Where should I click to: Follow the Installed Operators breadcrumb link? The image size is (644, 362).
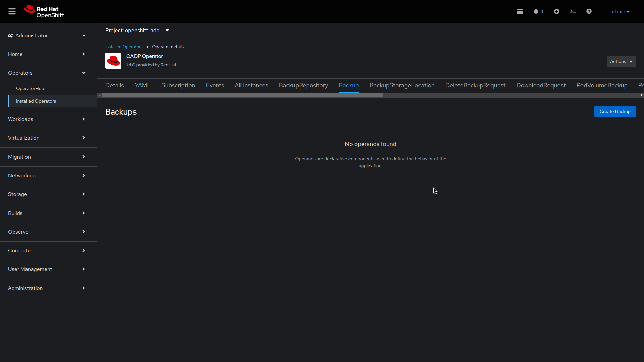(123, 47)
